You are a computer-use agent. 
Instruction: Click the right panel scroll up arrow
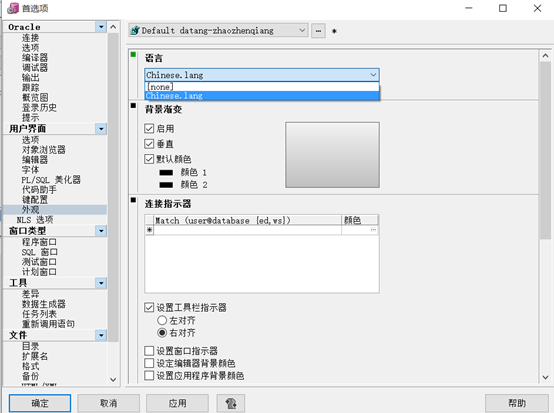click(545, 56)
